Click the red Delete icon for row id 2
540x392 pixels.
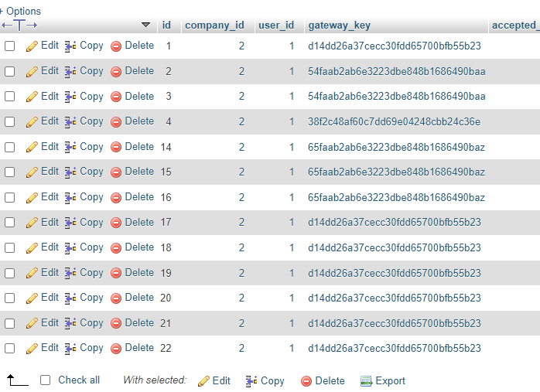click(x=116, y=72)
